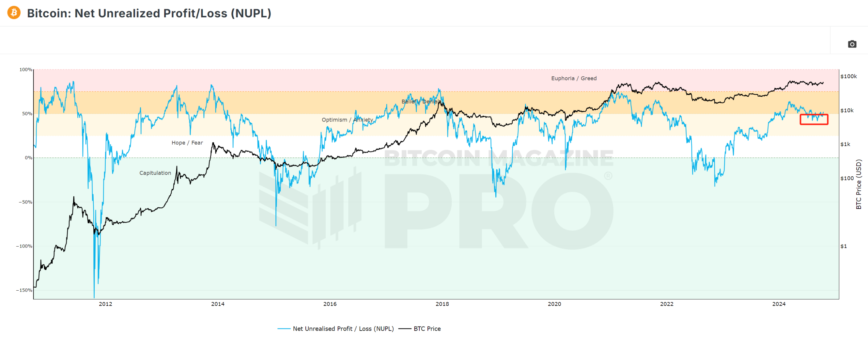Viewport: 868px width, 337px height.
Task: Click the black BTC Price legend line
Action: 405,329
